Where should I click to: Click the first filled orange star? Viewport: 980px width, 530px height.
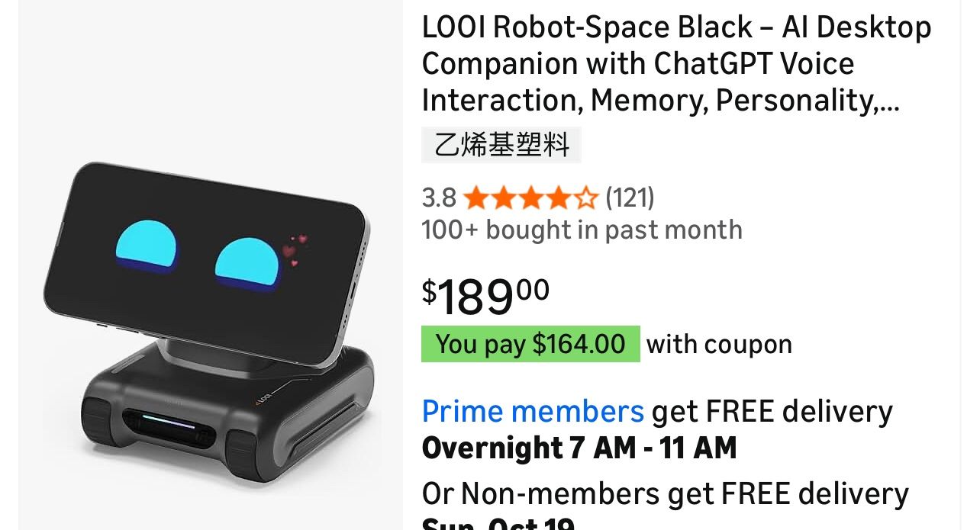click(x=475, y=198)
